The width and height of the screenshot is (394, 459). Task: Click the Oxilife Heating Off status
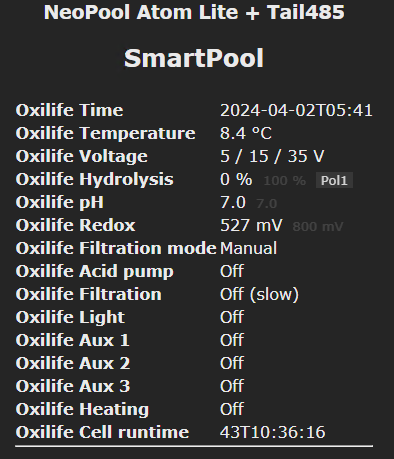(x=232, y=409)
